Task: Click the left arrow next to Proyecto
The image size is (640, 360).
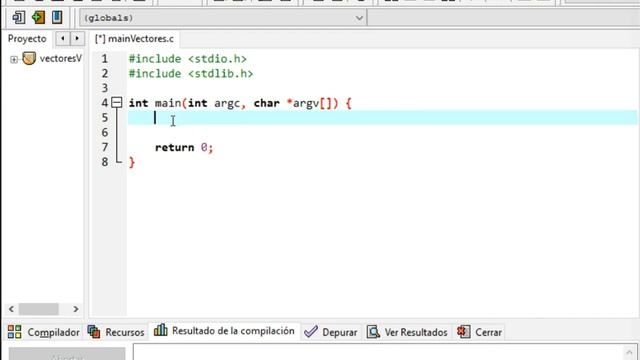Action: coord(62,38)
